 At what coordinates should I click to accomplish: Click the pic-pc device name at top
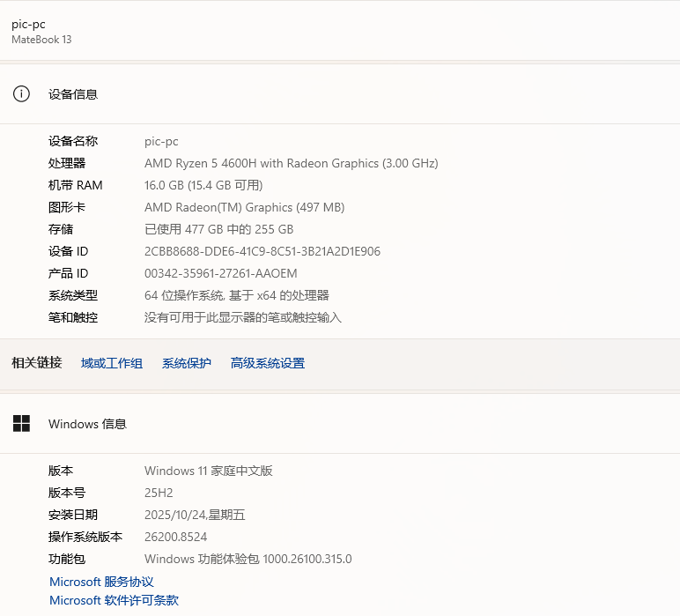point(28,25)
